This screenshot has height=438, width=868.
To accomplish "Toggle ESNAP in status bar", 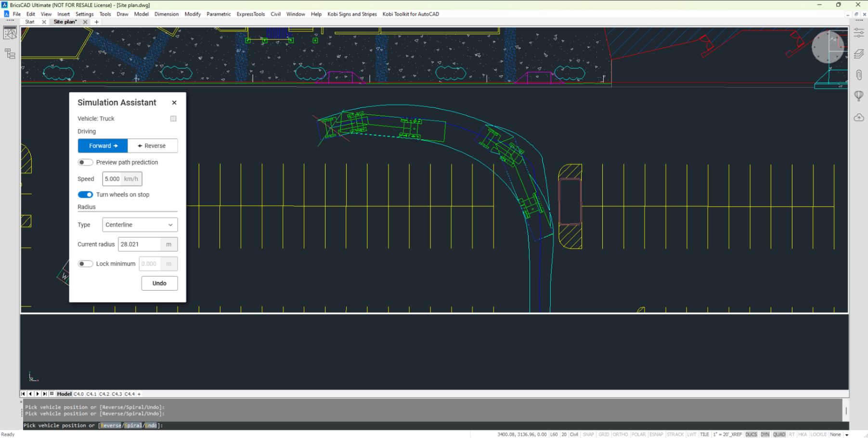I will (656, 434).
